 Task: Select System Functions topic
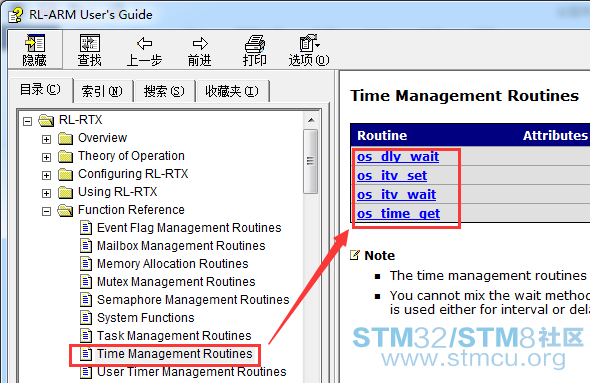pyautogui.click(x=146, y=318)
